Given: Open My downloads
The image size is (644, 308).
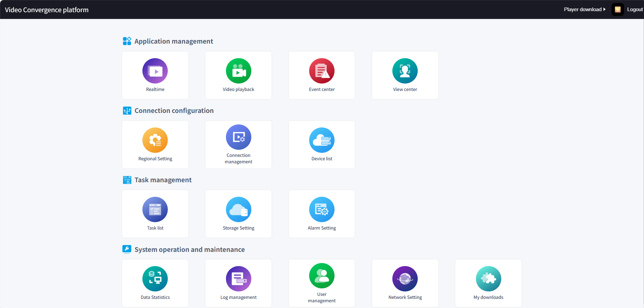Looking at the screenshot, I should [488, 279].
